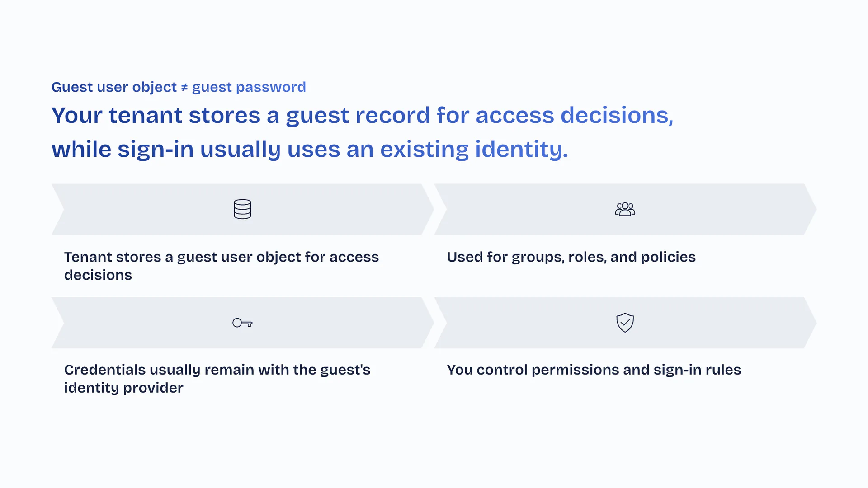This screenshot has width=868, height=488.
Task: Click the headline words "access decisions,"
Action: 574,115
